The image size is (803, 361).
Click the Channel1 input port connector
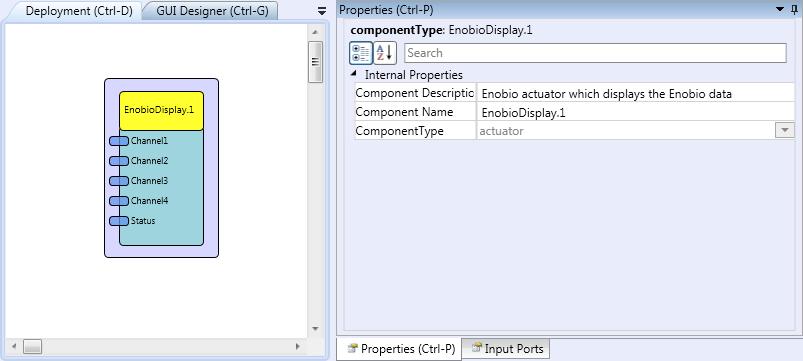coord(119,141)
